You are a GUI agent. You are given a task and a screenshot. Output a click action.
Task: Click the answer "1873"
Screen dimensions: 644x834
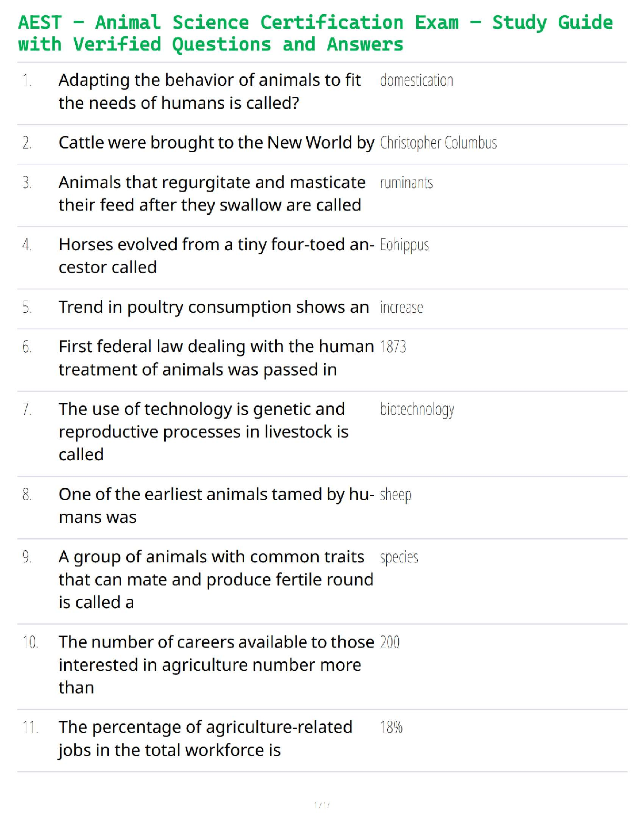click(x=393, y=347)
